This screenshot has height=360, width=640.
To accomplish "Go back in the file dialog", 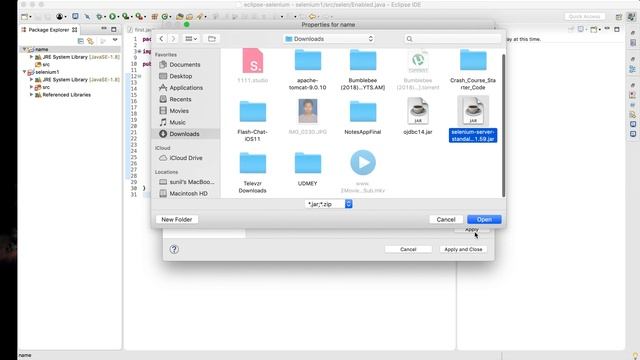I will pos(161,38).
